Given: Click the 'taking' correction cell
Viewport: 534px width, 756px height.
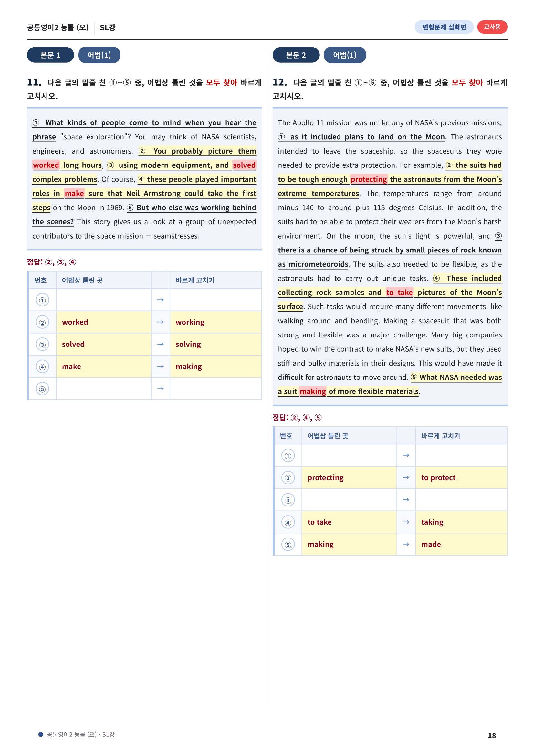Looking at the screenshot, I should 461,522.
